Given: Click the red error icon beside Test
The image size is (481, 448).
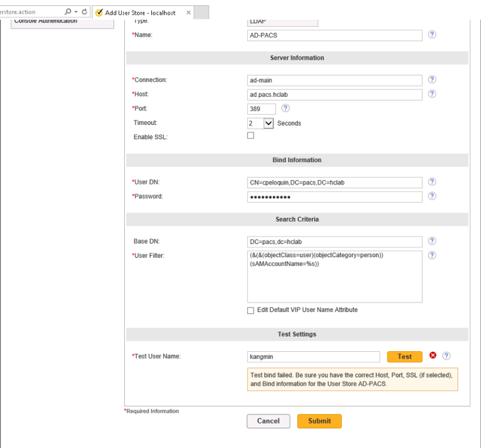Looking at the screenshot, I should click(433, 355).
